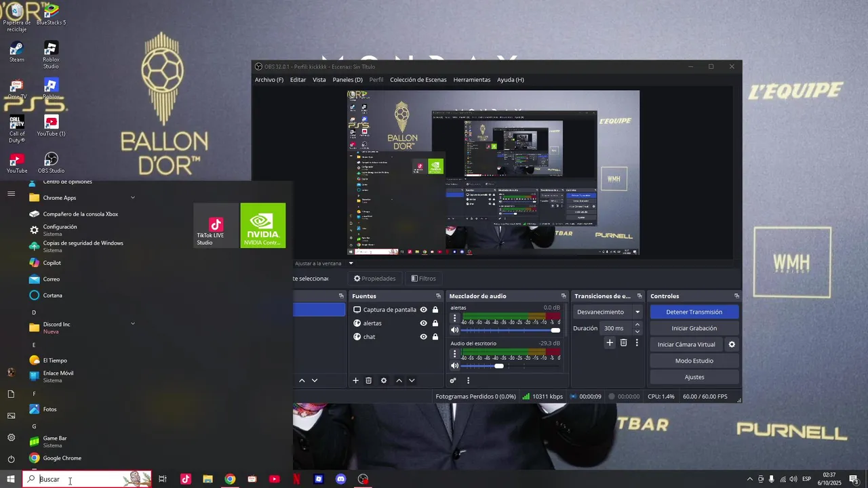Open Paneles (D) menu in OBS
868x488 pixels.
point(347,80)
